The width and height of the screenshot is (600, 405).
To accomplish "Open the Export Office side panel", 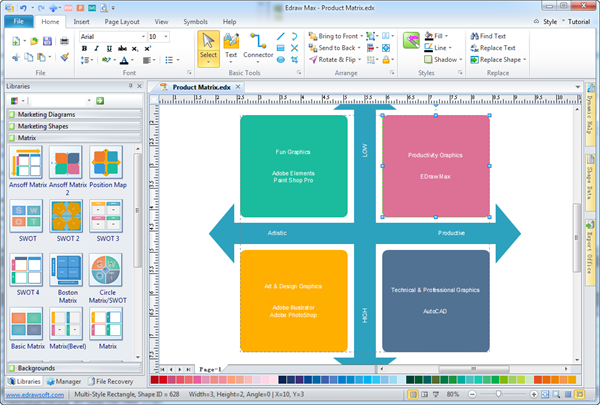I will (590, 251).
